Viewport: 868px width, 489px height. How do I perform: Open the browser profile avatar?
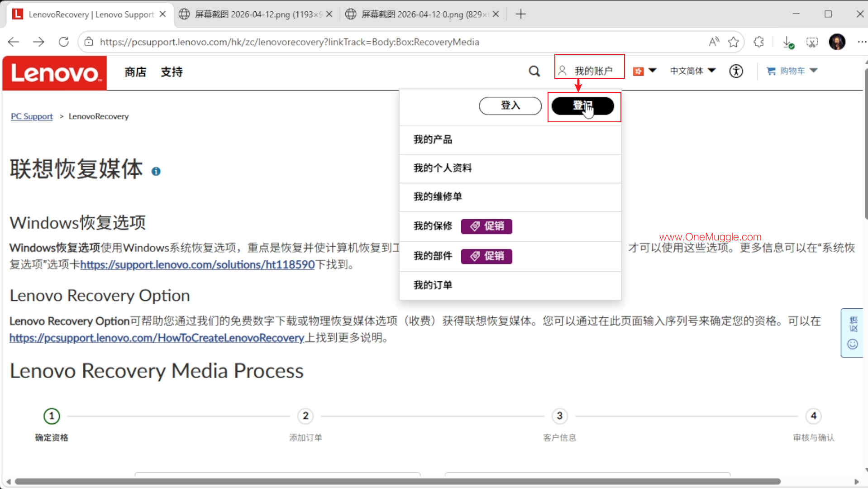[837, 42]
